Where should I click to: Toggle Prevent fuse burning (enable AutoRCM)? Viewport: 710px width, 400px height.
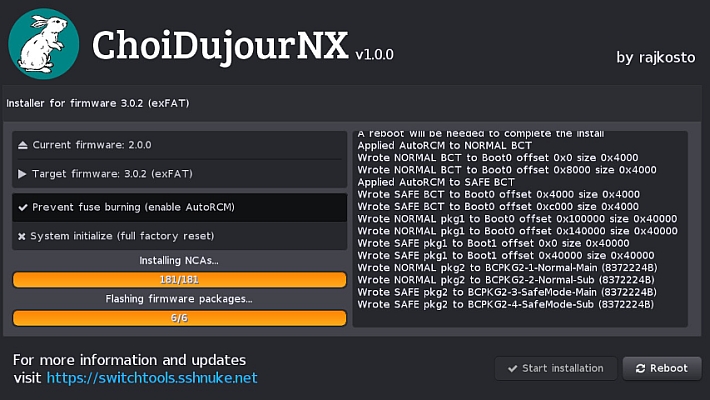pos(179,207)
